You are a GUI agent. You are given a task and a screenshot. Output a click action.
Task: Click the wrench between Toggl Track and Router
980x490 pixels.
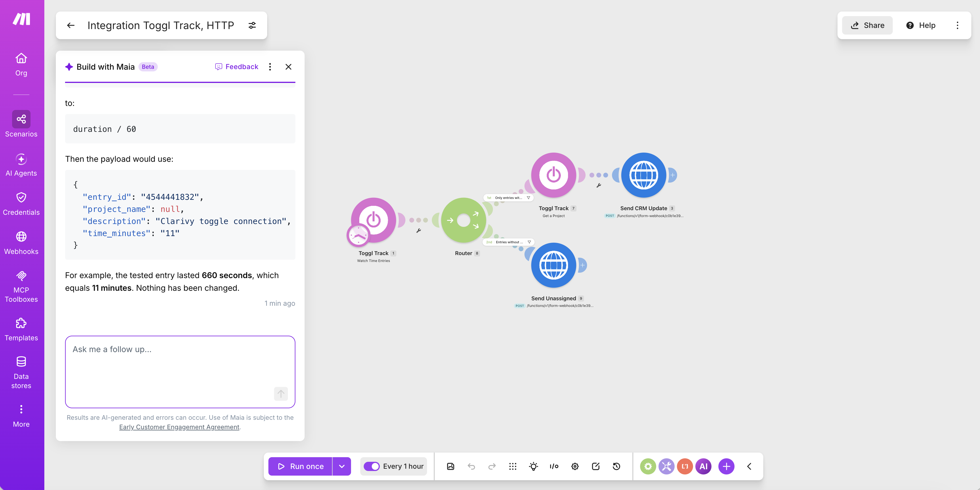point(419,231)
